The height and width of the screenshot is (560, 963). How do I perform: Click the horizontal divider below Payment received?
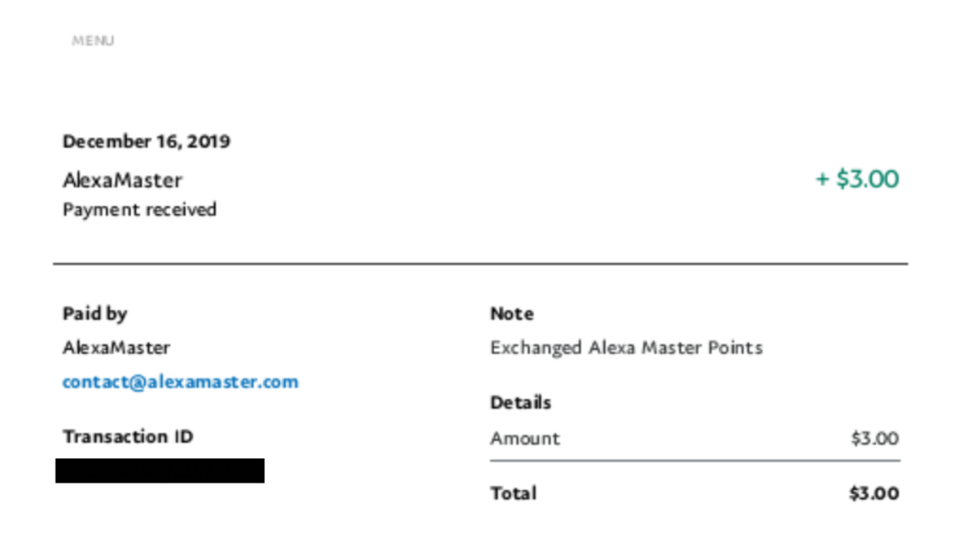pyautogui.click(x=480, y=264)
